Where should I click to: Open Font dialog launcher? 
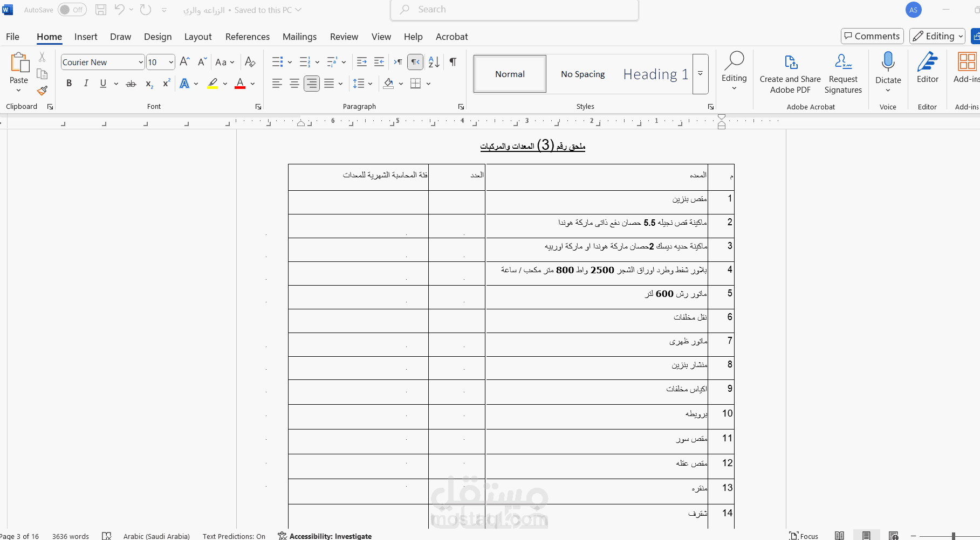(x=258, y=107)
